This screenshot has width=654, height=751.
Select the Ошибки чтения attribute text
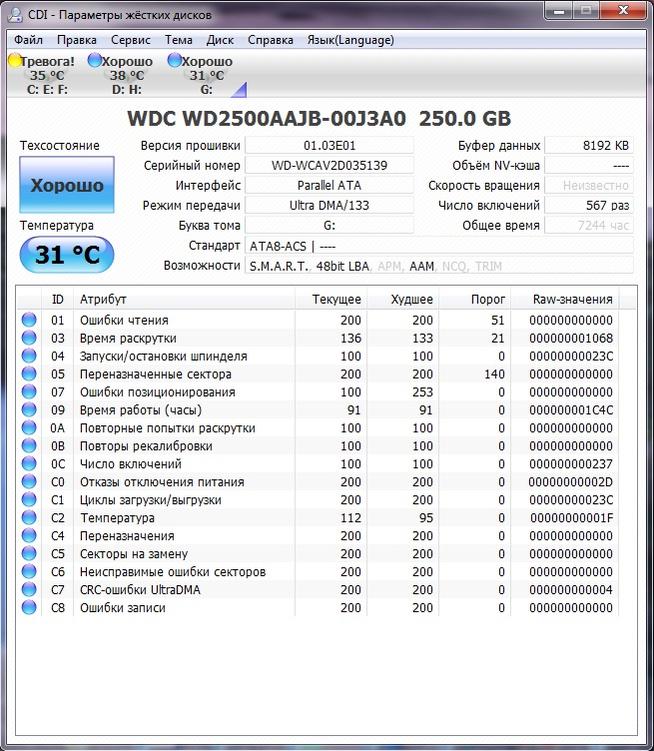tap(124, 320)
